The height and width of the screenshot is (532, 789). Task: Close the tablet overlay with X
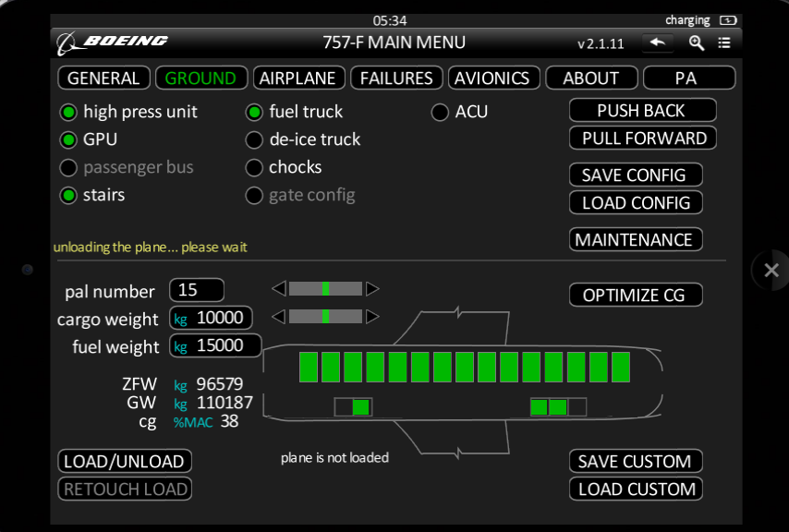[x=771, y=271]
